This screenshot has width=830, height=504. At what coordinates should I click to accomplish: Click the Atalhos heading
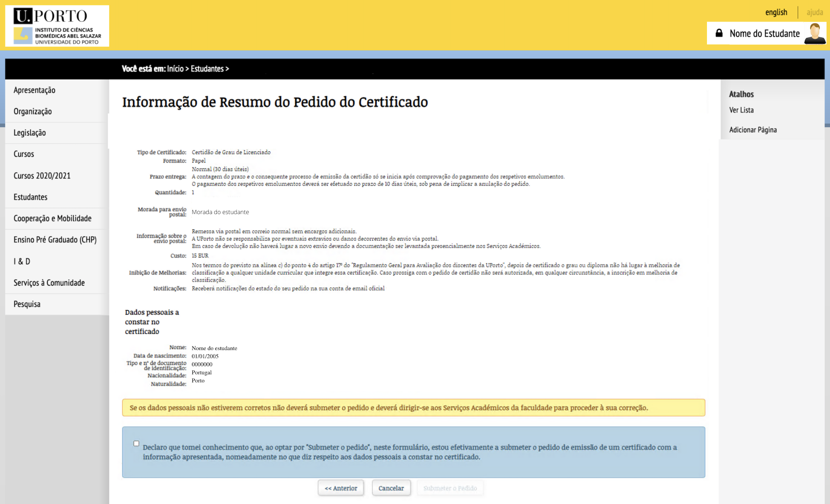tap(741, 94)
